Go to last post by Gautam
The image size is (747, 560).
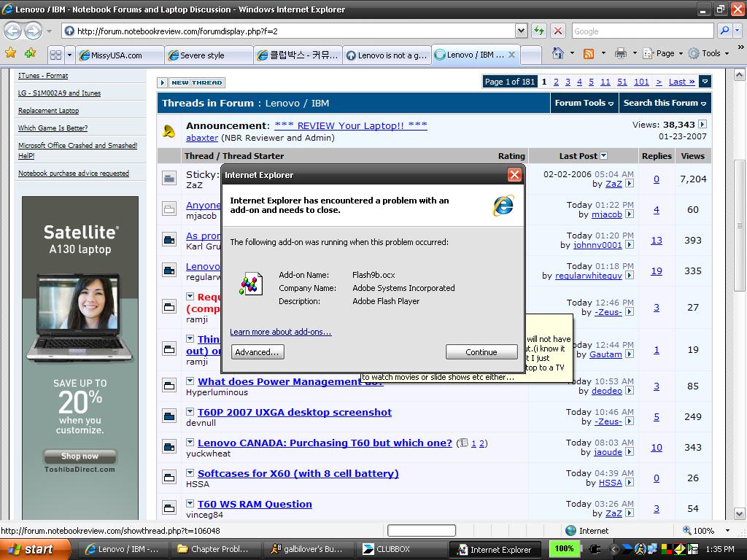coord(630,355)
